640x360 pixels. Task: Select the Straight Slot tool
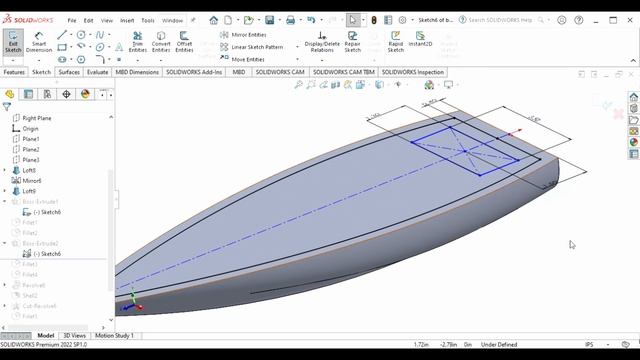pyautogui.click(x=62, y=60)
